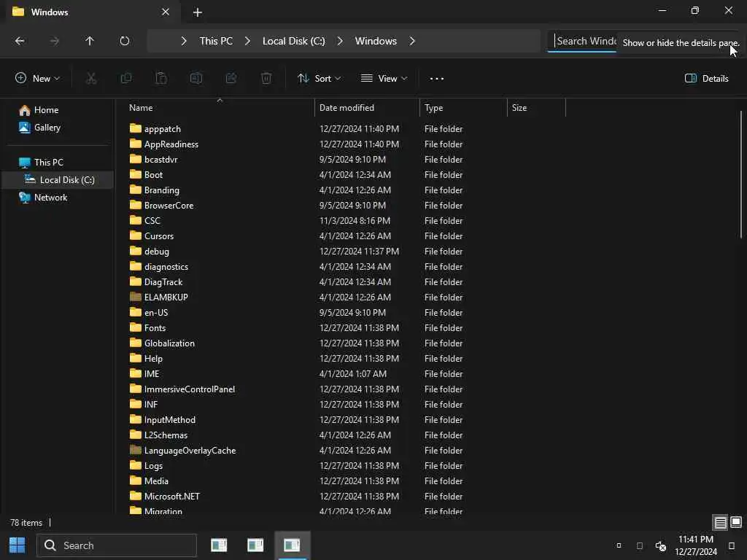The height and width of the screenshot is (560, 747).
Task: Select the Branding folder icon
Action: (136, 190)
